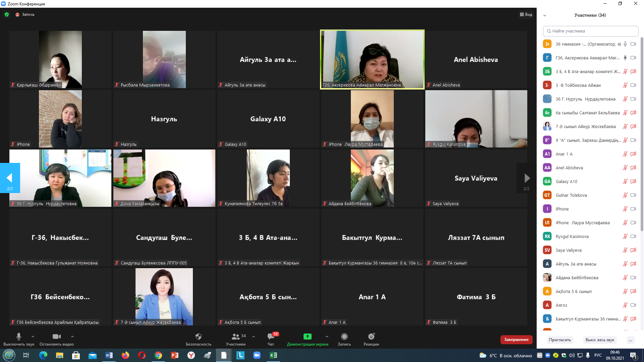Open the more options (...) button in participants panel
Screen dimensions: 644x362
pos(630,340)
